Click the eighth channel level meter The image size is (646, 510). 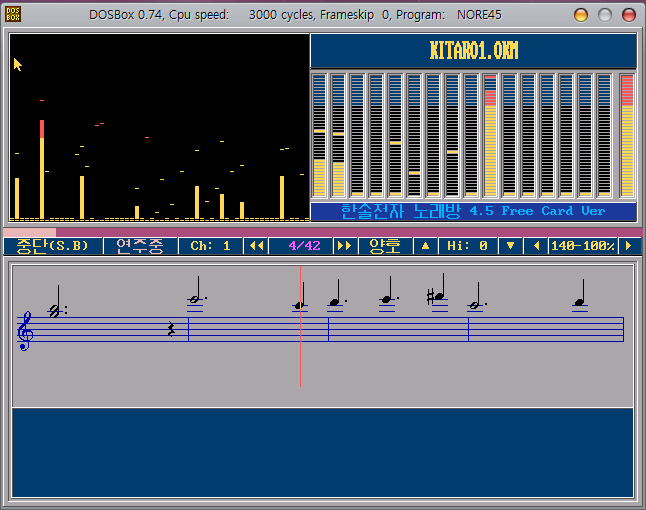click(x=452, y=135)
